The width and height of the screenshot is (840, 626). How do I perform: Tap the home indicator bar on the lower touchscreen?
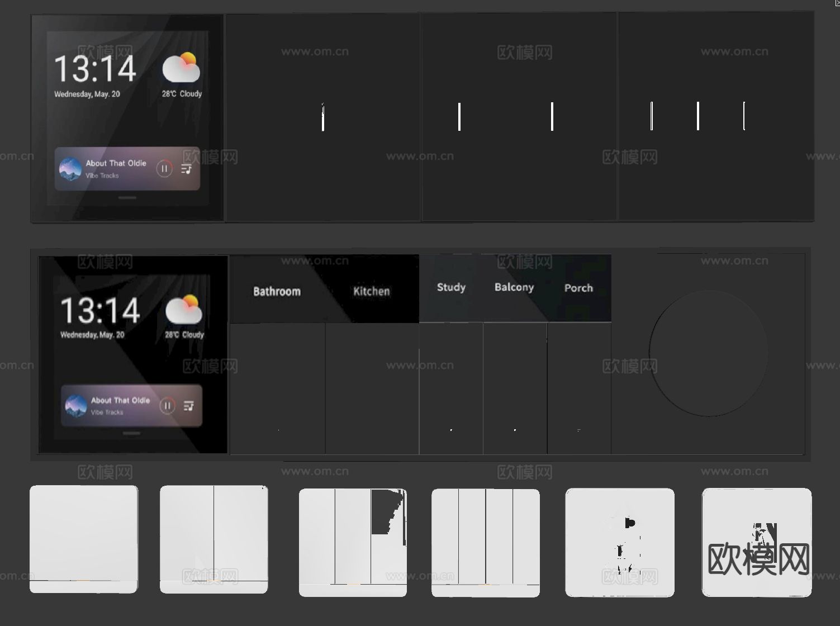pyautogui.click(x=131, y=433)
